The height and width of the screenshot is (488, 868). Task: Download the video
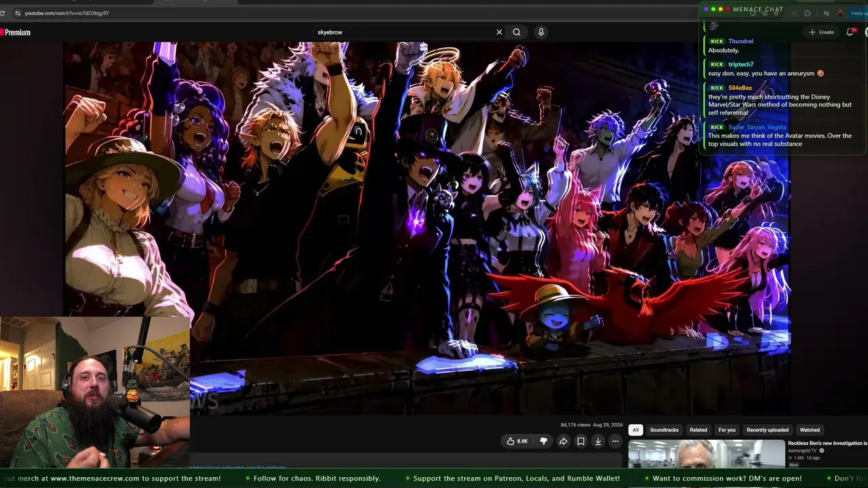[598, 441]
